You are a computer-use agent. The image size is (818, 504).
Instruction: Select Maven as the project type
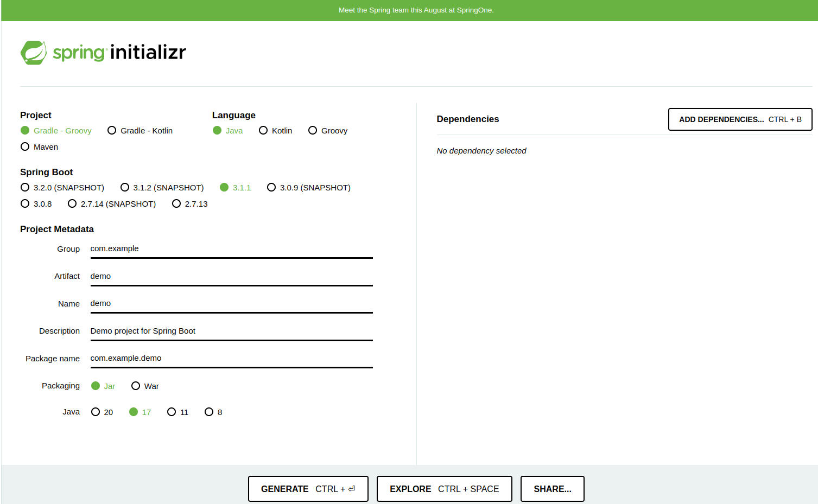point(25,147)
